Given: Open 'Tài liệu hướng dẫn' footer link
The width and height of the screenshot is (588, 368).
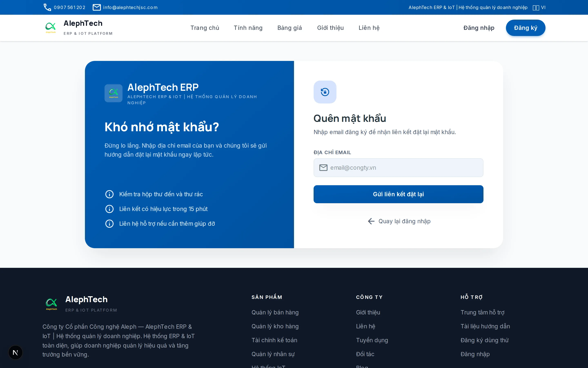Looking at the screenshot, I should pyautogui.click(x=485, y=326).
